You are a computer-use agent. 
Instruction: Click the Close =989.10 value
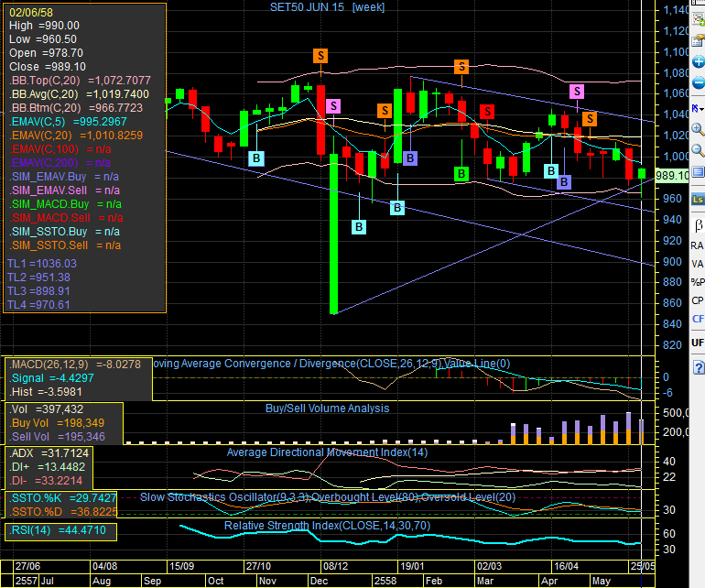coord(48,67)
